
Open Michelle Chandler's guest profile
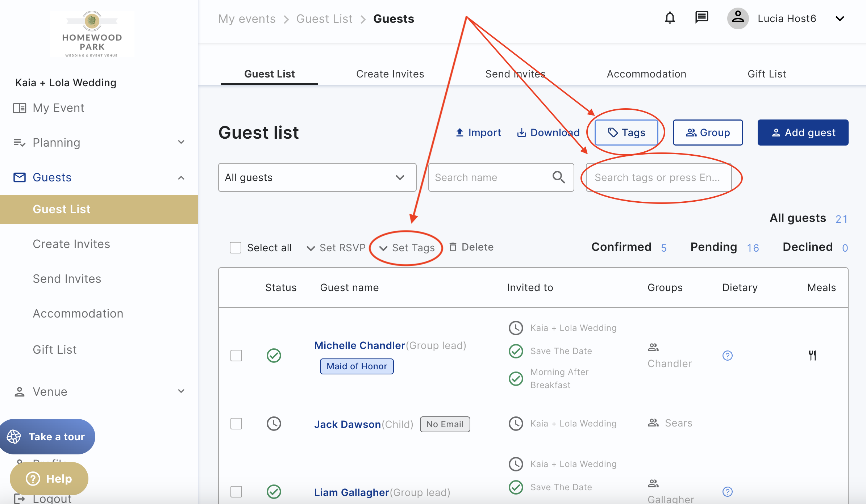point(359,345)
